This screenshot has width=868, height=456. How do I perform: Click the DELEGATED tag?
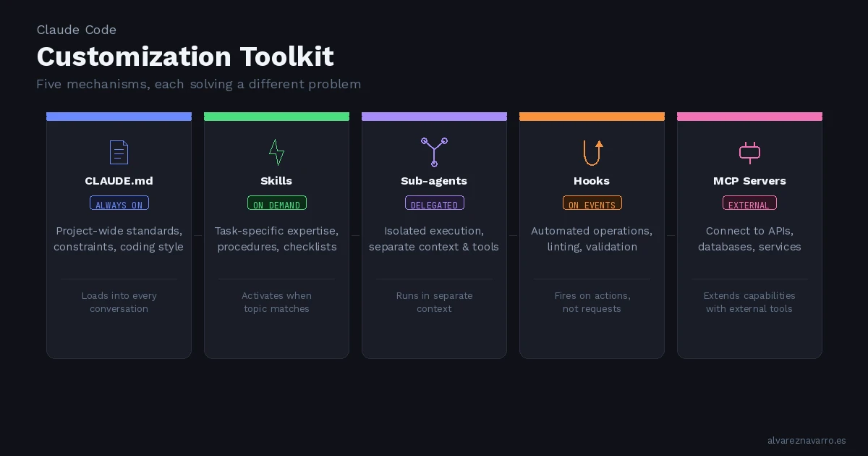[x=435, y=203]
